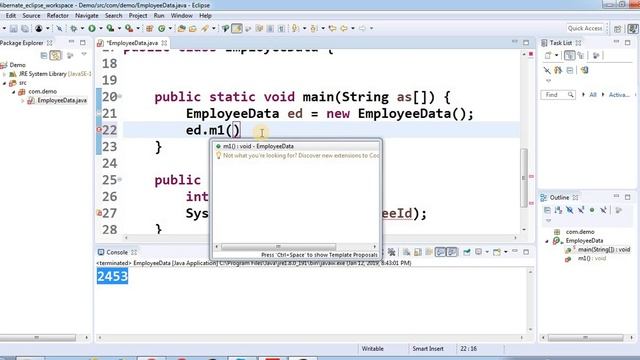Toggle Link with Editor in Package Explorer
Screen dimensions: 640x360
coord(56,55)
